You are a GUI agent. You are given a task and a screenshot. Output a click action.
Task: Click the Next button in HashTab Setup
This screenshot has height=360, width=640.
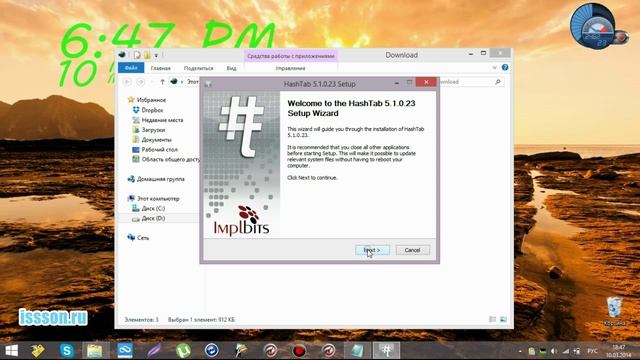pyautogui.click(x=372, y=250)
